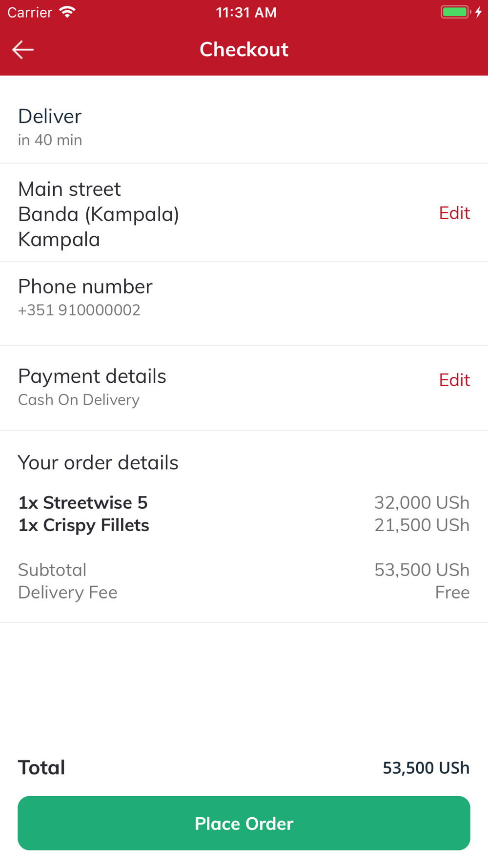Tap the Checkout header title
Image resolution: width=488 pixels, height=868 pixels.
244,49
